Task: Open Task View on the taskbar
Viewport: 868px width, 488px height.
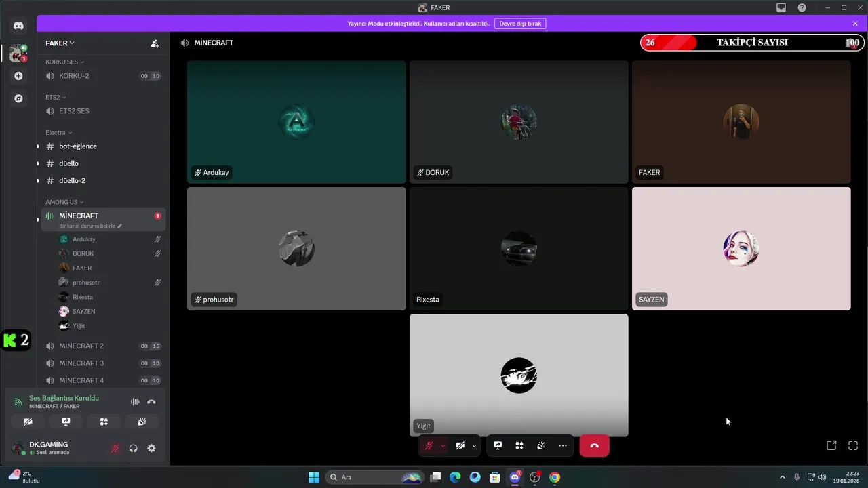Action: pyautogui.click(x=436, y=477)
